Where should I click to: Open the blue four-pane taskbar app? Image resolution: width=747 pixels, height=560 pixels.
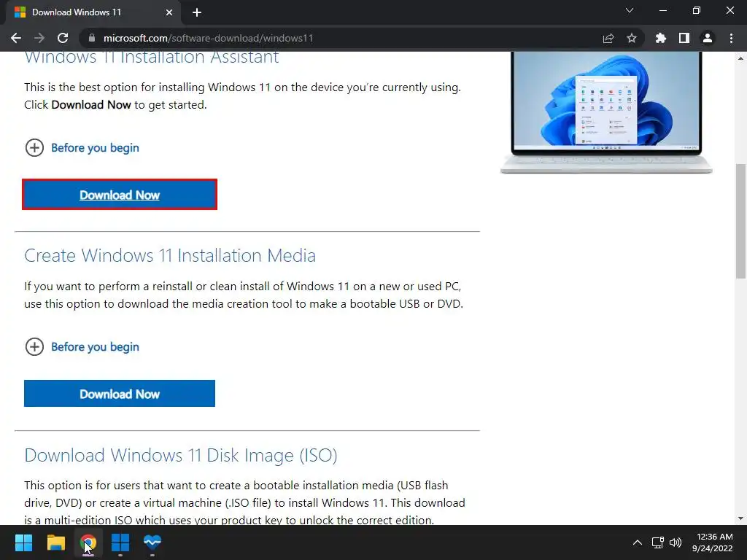pos(120,542)
